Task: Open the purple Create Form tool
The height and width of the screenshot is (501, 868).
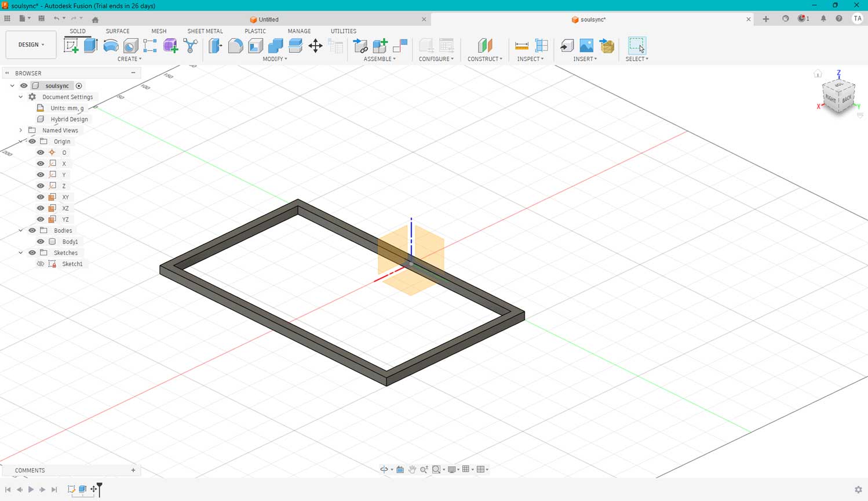Action: pos(170,46)
